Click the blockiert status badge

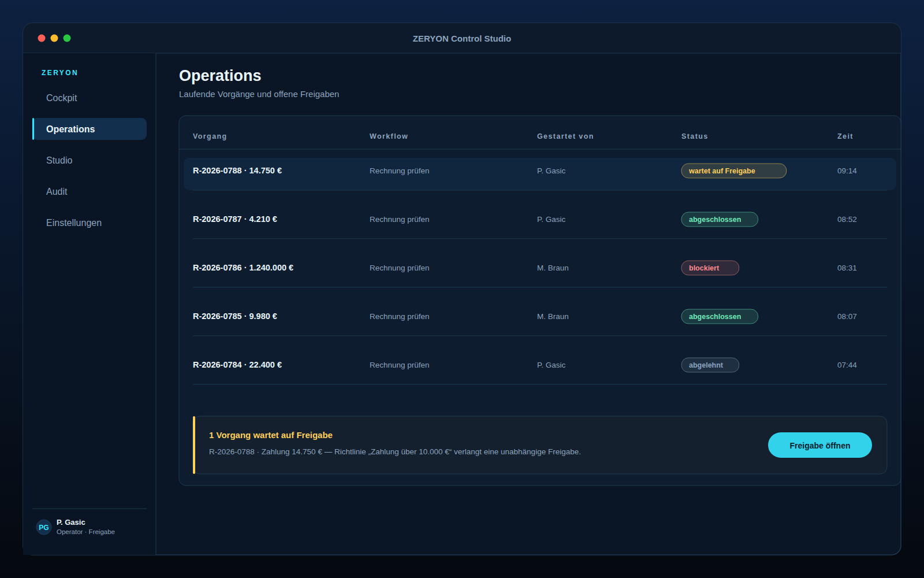click(x=710, y=268)
